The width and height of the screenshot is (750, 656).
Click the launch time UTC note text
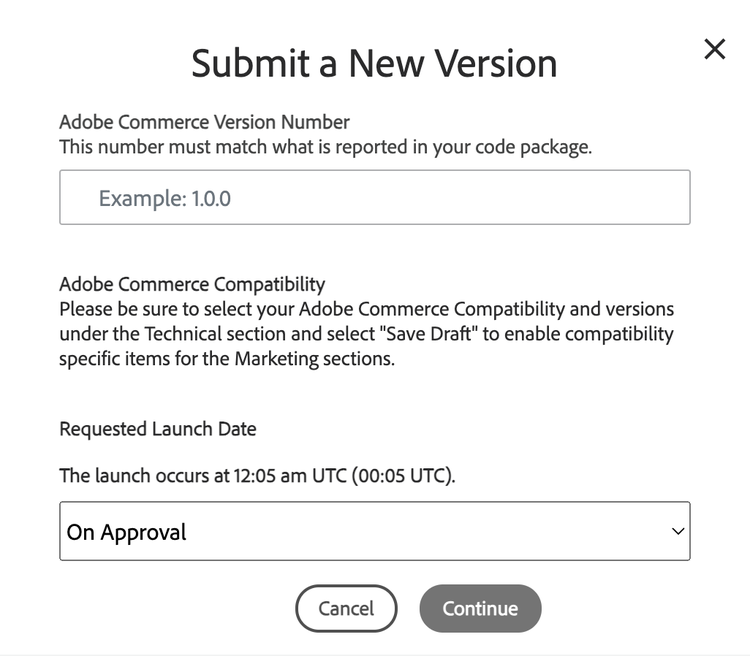tap(257, 475)
